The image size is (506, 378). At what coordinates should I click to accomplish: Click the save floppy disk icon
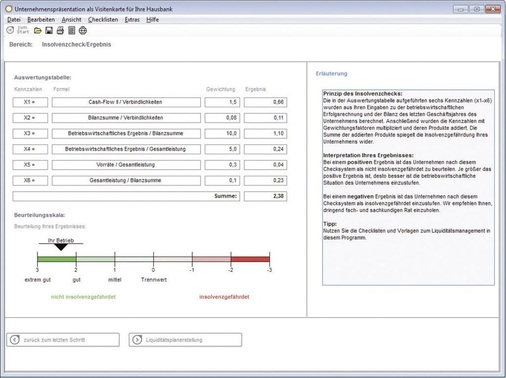(x=49, y=31)
